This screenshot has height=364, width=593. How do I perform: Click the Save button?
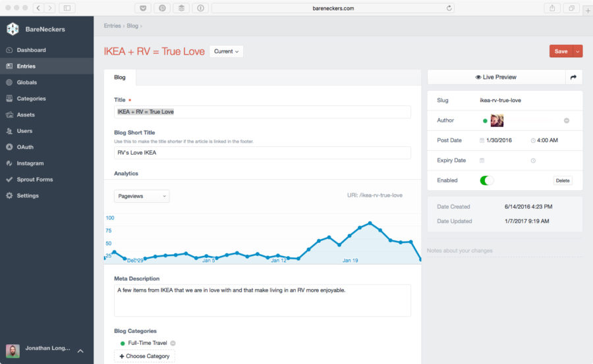point(561,51)
